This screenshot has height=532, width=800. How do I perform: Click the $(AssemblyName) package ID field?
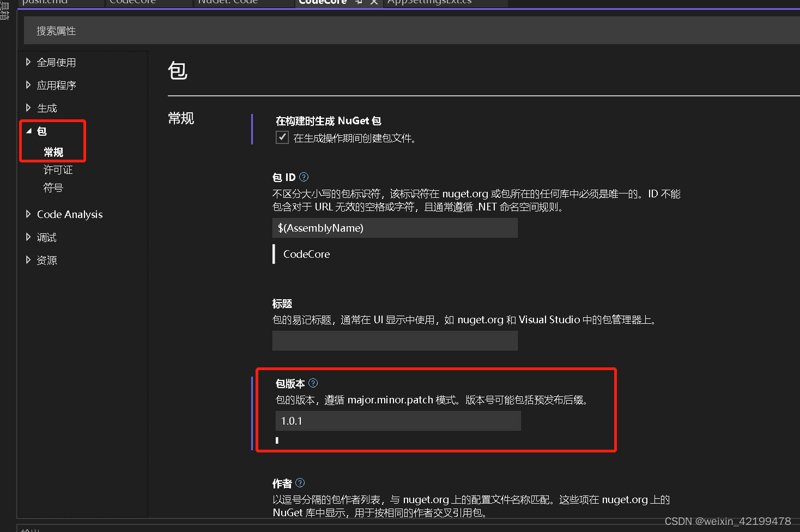[395, 228]
